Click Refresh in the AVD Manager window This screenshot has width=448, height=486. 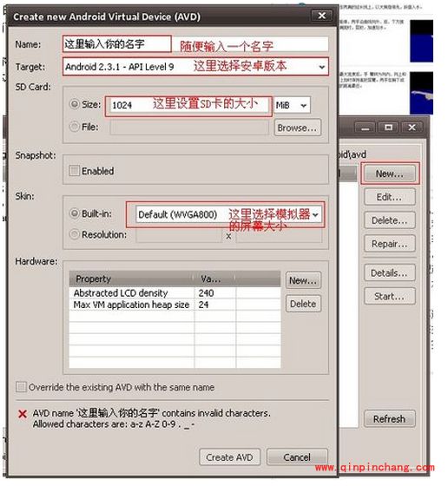click(x=390, y=418)
